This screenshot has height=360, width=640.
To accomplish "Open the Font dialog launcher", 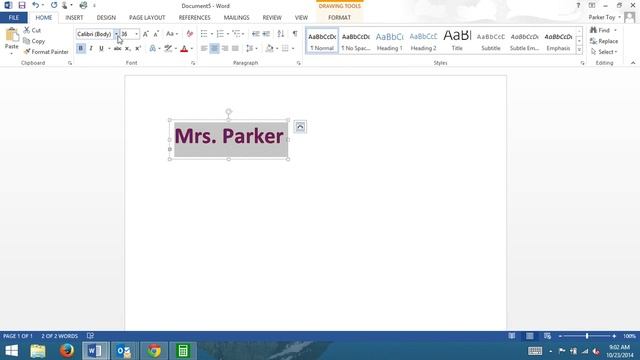I will [x=193, y=63].
